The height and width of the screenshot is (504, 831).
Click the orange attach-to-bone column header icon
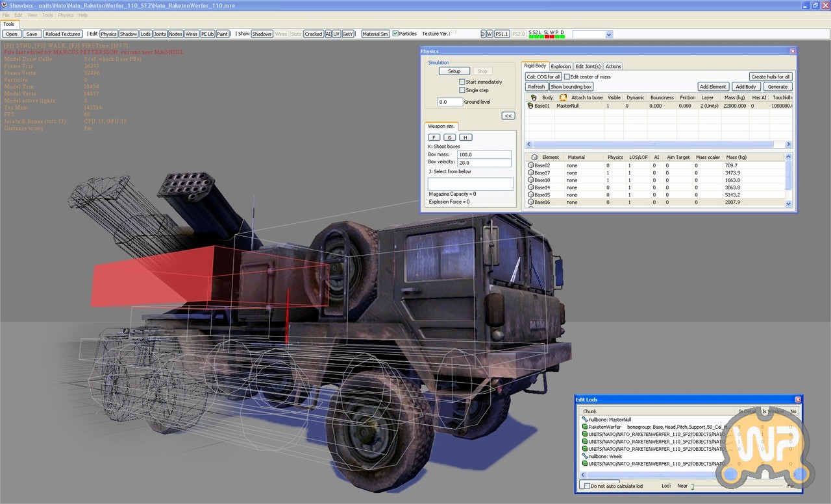[x=564, y=97]
